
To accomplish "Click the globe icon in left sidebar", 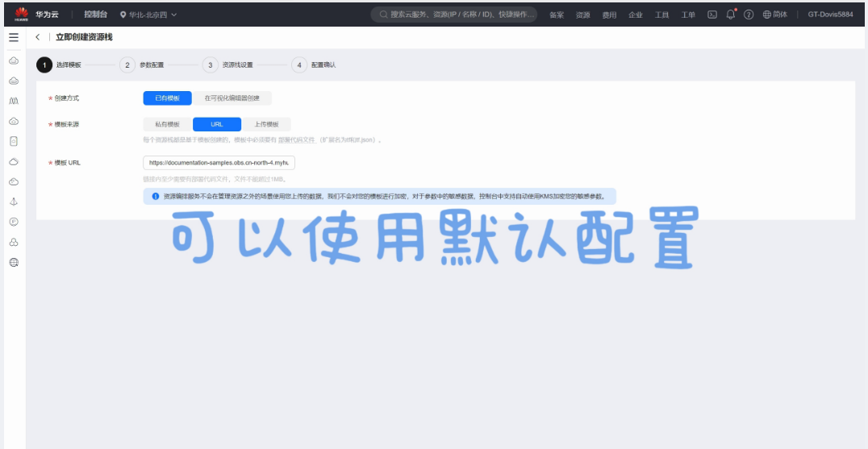I will click(x=14, y=262).
